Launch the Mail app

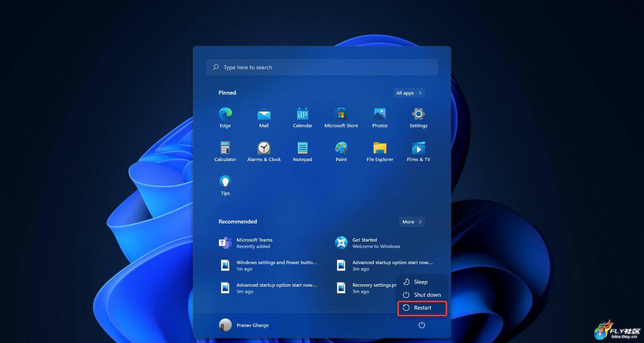264,118
